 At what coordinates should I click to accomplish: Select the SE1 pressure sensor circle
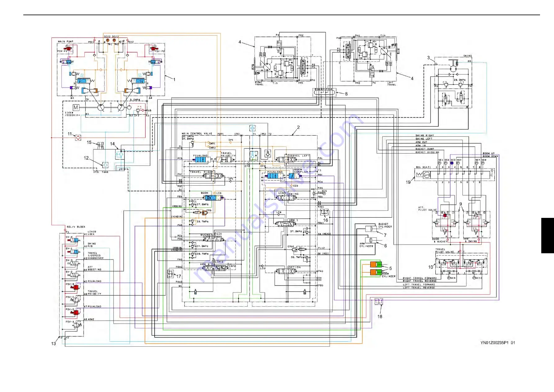[439, 163]
